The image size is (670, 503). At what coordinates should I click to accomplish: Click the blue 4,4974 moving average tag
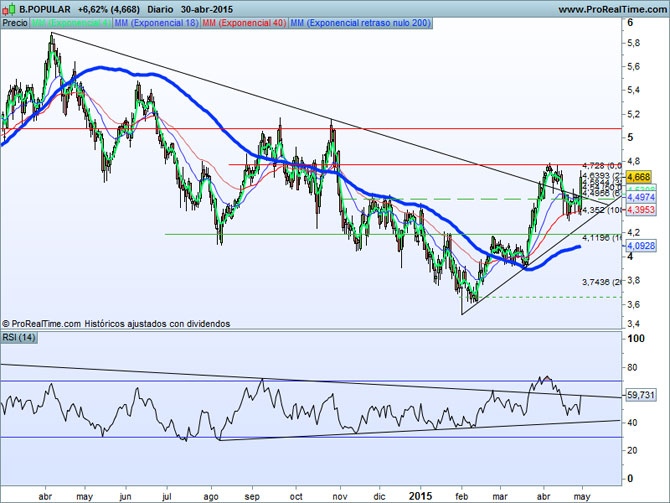(x=641, y=197)
